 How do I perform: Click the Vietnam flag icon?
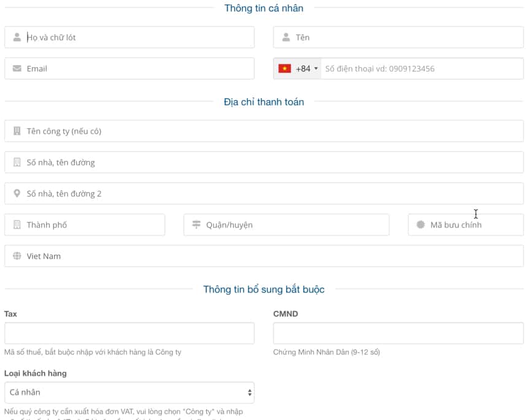285,69
